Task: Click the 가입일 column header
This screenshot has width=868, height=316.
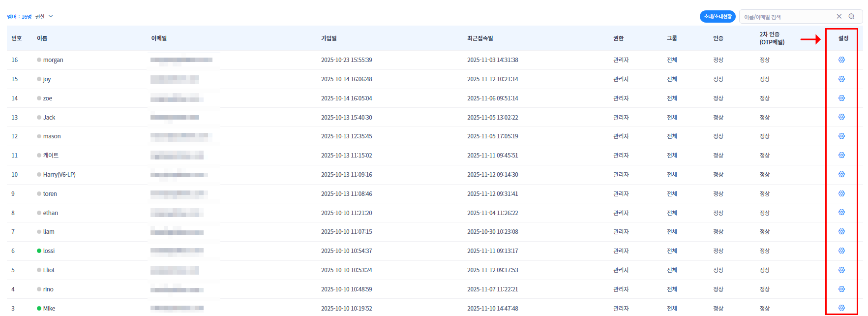Action: [x=329, y=38]
